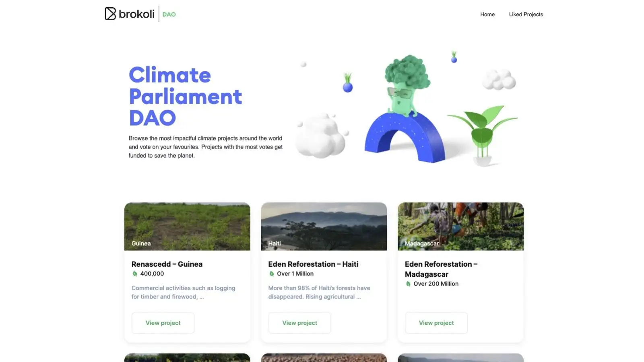Screen dimensions: 644x362
Task: Select the Madagascar planting thumbnail image
Action: point(460,226)
